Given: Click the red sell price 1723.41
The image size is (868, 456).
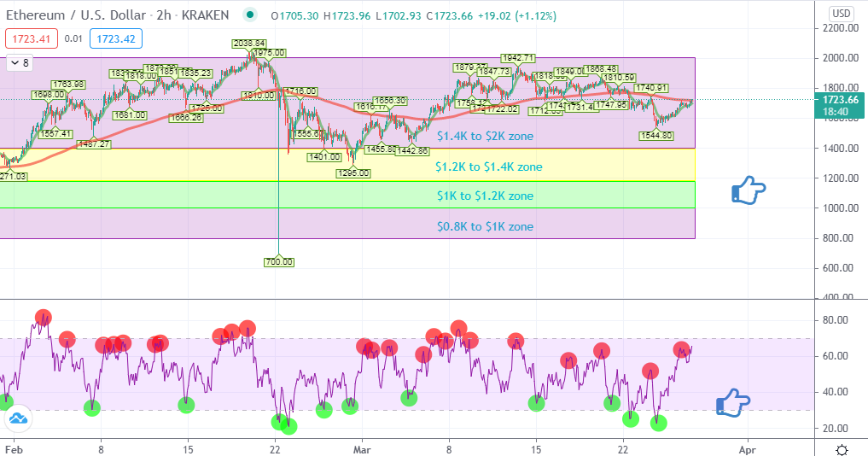Looking at the screenshot, I should click(x=31, y=38).
